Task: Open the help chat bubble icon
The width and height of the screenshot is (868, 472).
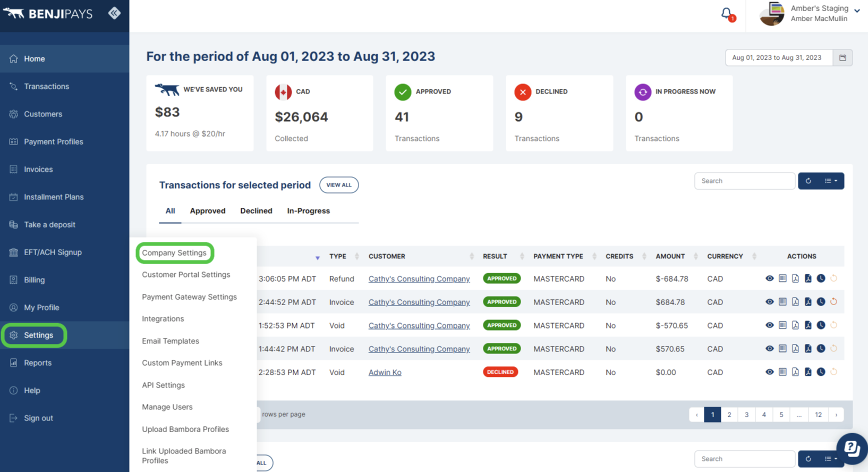Action: [852, 448]
